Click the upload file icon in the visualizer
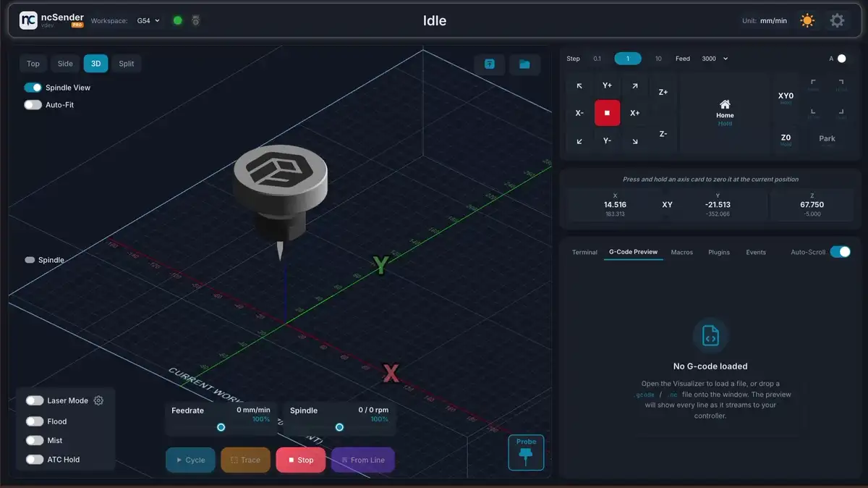The image size is (868, 488). point(490,64)
